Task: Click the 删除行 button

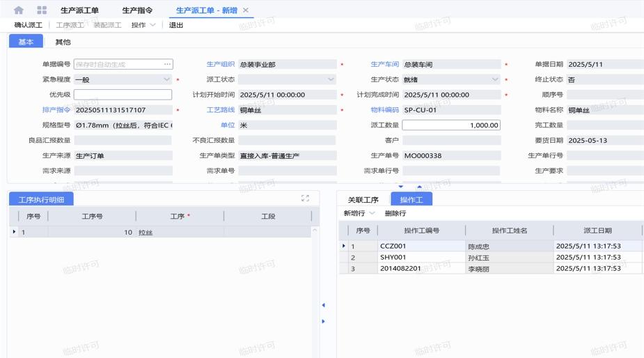Action: click(395, 213)
